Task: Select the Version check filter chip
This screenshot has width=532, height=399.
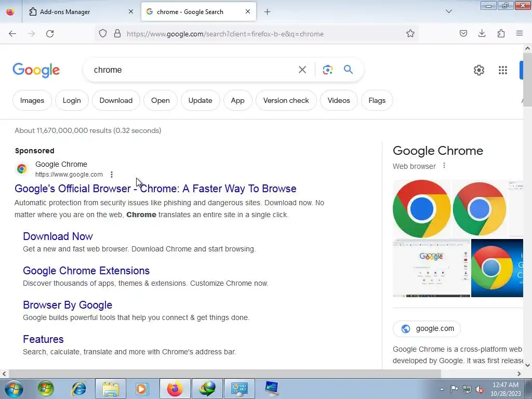Action: [x=286, y=100]
